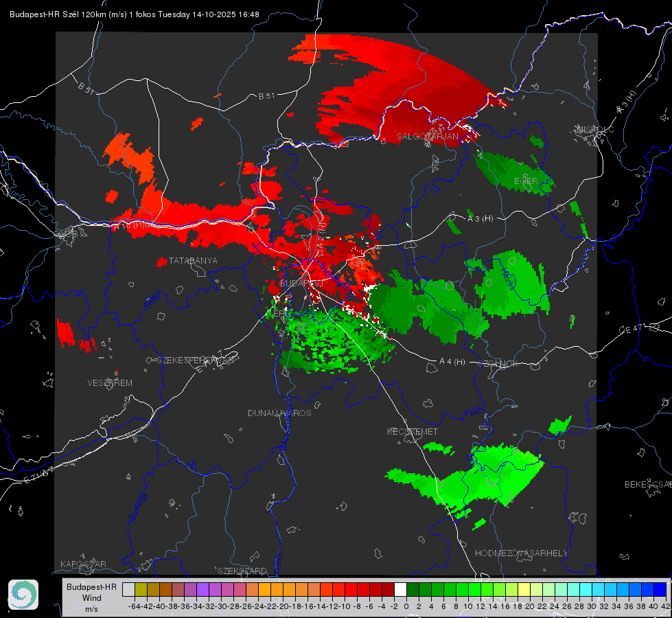672x618 pixels.
Task: Click the swirl logo icon at bottom left
Action: pyautogui.click(x=23, y=594)
